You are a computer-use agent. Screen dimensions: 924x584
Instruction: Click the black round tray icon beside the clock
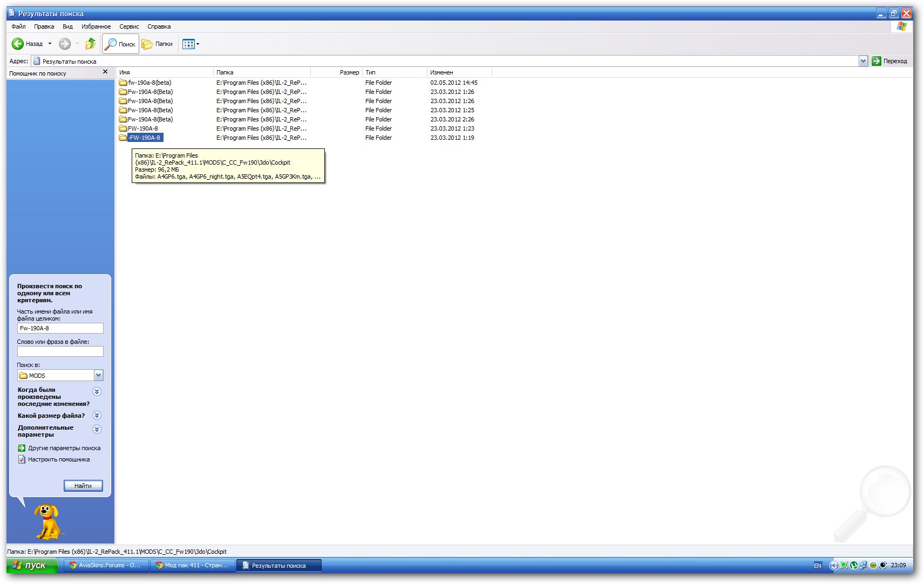[x=883, y=565]
